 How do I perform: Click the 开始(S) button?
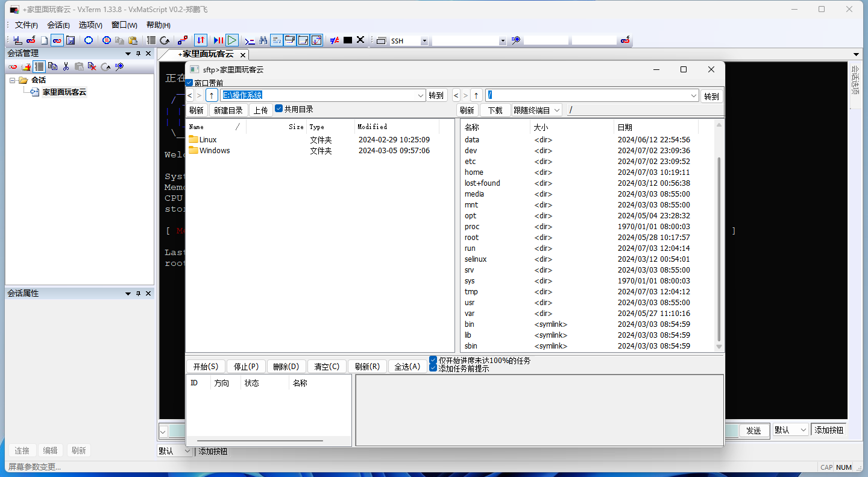tap(206, 366)
